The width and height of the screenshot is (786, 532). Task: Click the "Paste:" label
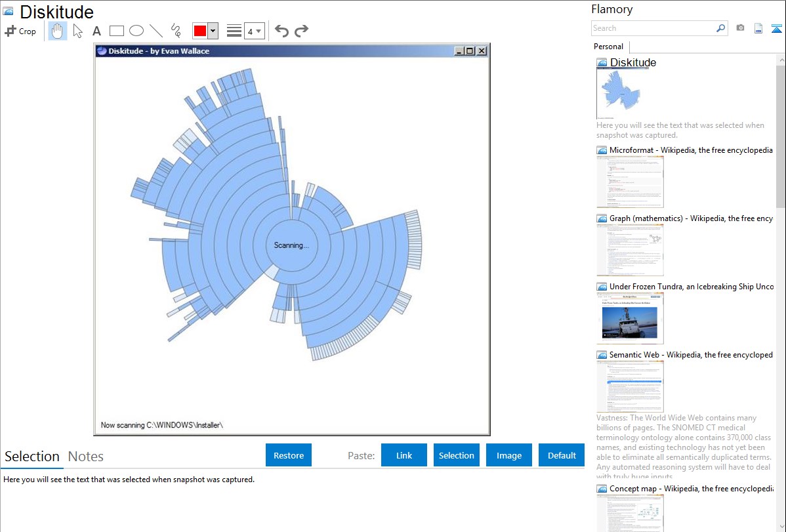tap(362, 456)
